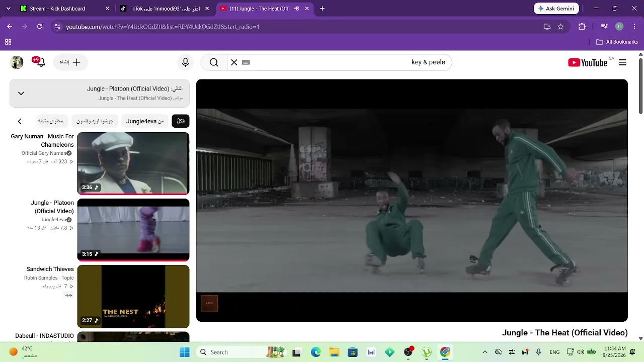This screenshot has height=362, width=644.
Task: Open the YouTube hamburger guide menu
Action: [622, 62]
